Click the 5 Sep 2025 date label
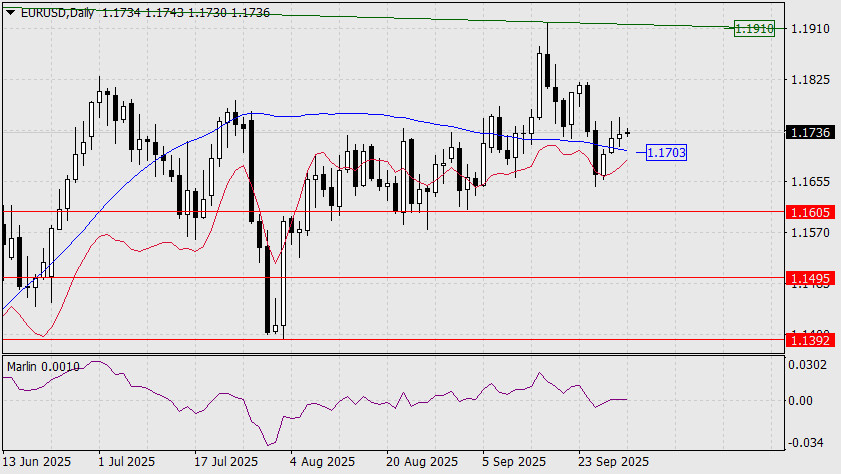841x474 pixels. coord(514,463)
